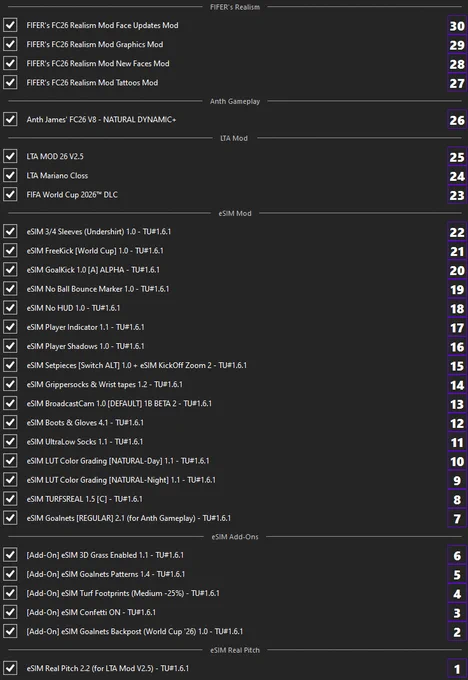Toggle LUT Color Grading NATURAL-Night checkbox
468x680 pixels.
[x=10, y=479]
